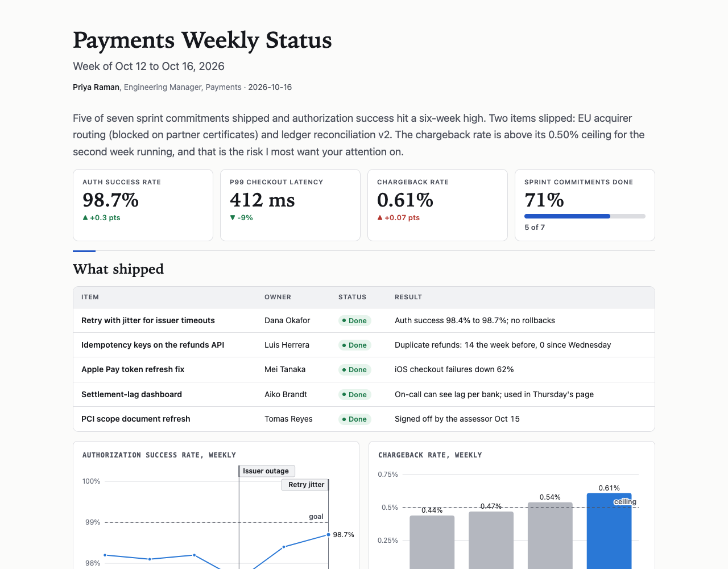
Task: Click Done badge in PCI scope row
Action: [x=355, y=419]
